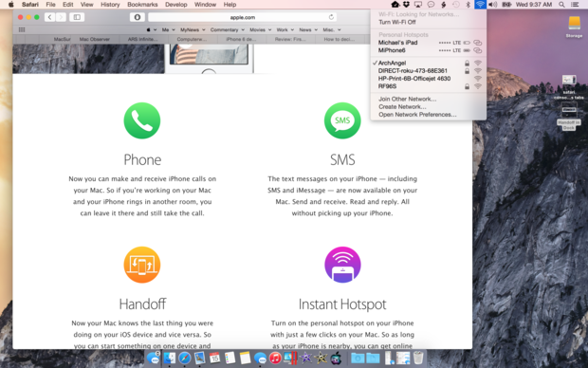Screen dimensions: 588x368
Task: Expand the Commentary favorites folder
Action: (228, 29)
